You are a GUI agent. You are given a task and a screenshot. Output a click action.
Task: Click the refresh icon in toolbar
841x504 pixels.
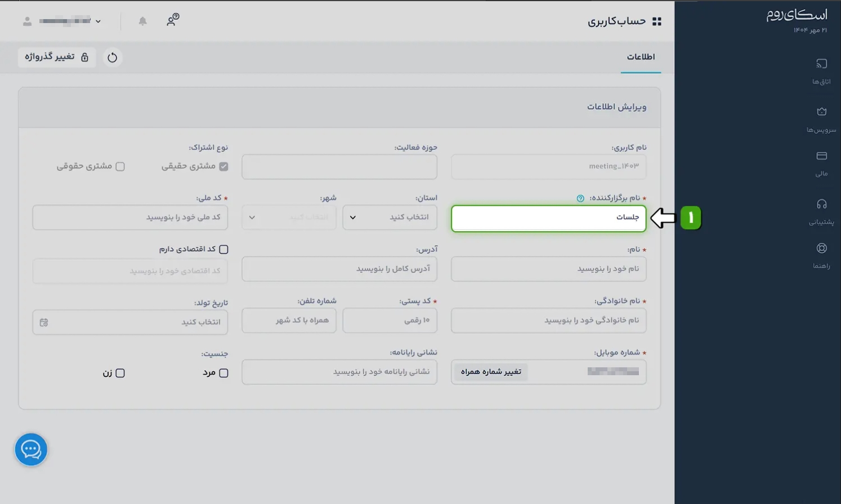coord(113,57)
